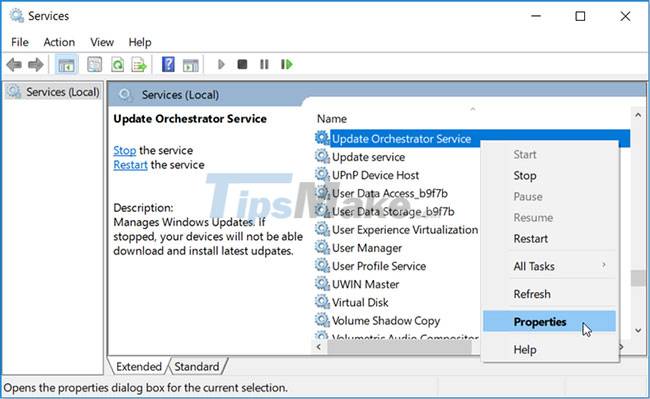Choose Help in the context menu
The width and height of the screenshot is (650, 399).
click(x=550, y=350)
